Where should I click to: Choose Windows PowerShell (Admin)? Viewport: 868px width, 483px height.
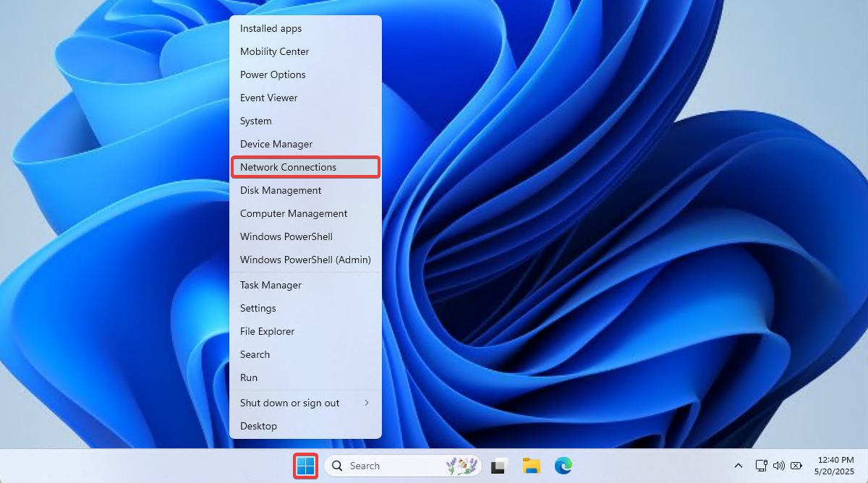click(x=305, y=260)
